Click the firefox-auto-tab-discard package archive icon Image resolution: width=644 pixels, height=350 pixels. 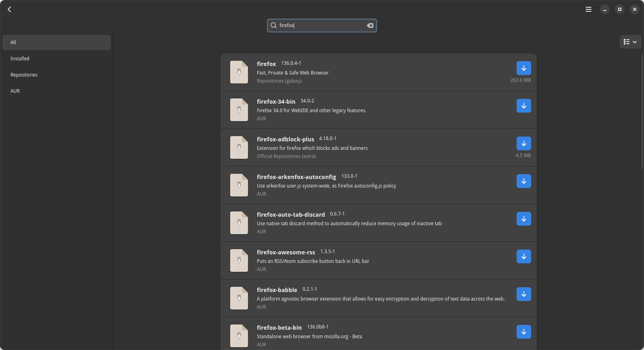(239, 223)
